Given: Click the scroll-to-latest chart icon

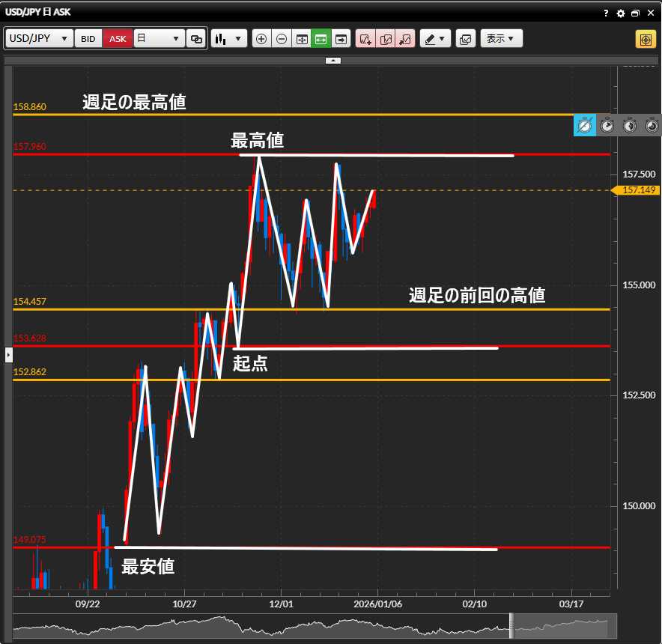Looking at the screenshot, I should point(341,39).
